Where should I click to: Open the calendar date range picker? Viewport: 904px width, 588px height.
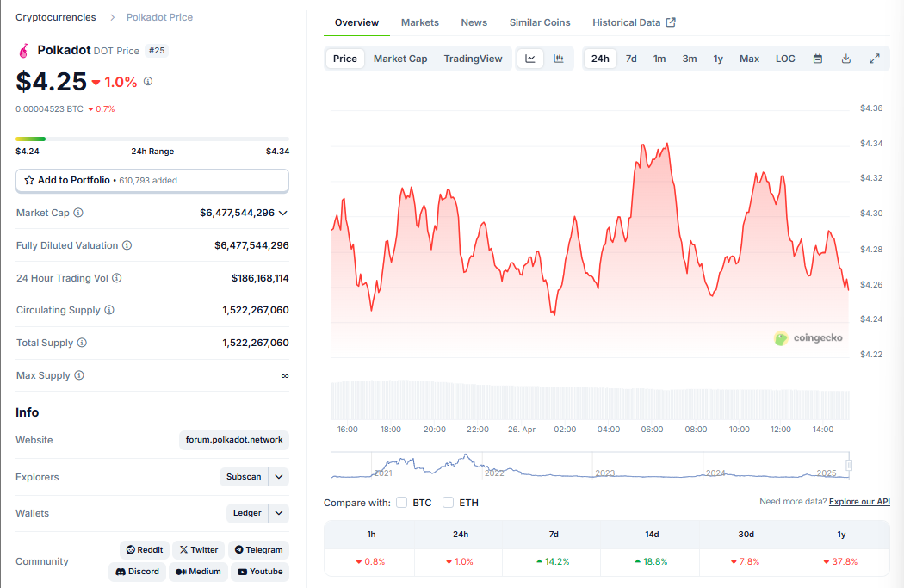coord(818,59)
